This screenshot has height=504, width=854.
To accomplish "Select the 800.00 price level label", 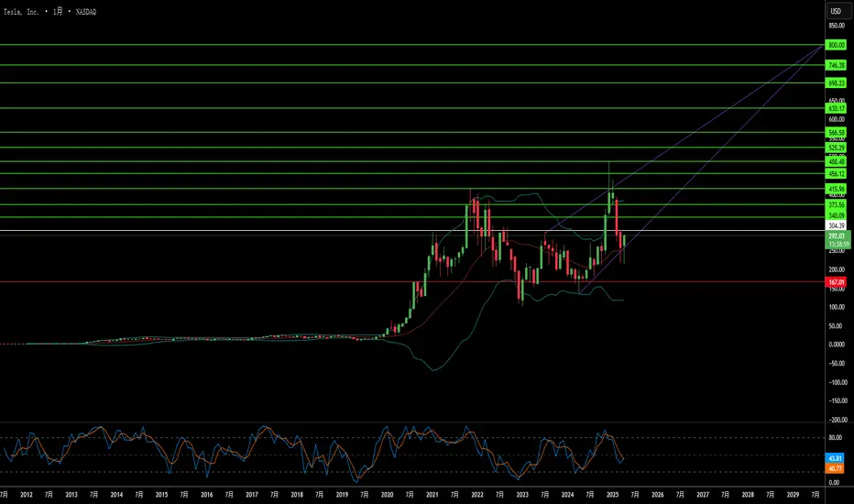I will 836,45.
